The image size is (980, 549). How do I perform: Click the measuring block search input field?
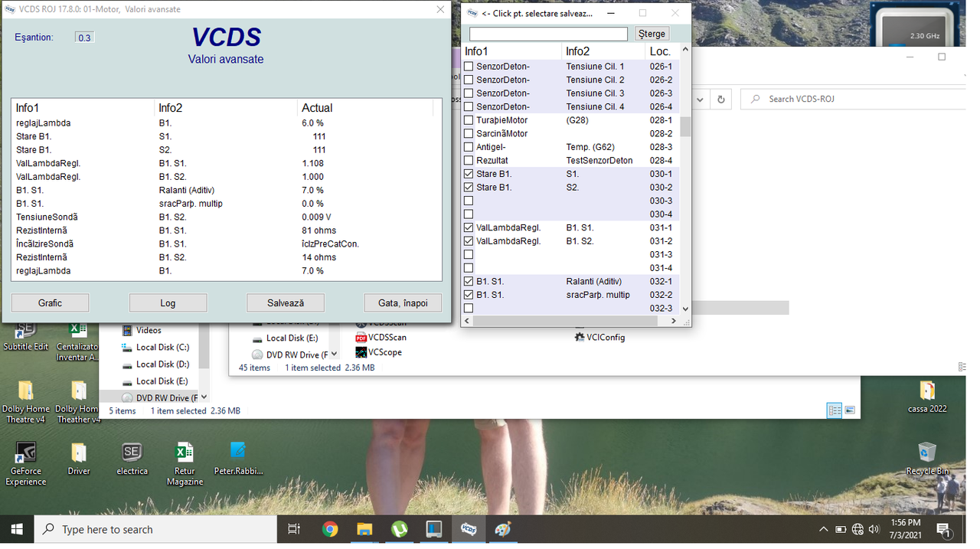pos(548,34)
